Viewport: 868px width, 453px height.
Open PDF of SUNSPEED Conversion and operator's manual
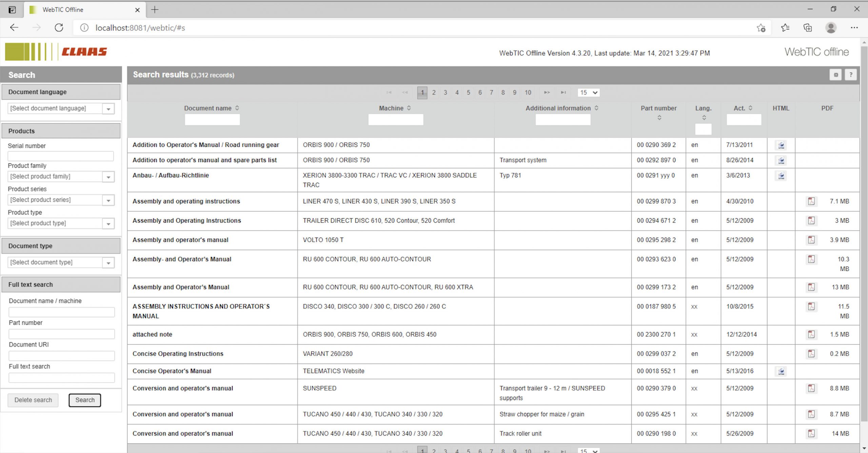tap(811, 388)
